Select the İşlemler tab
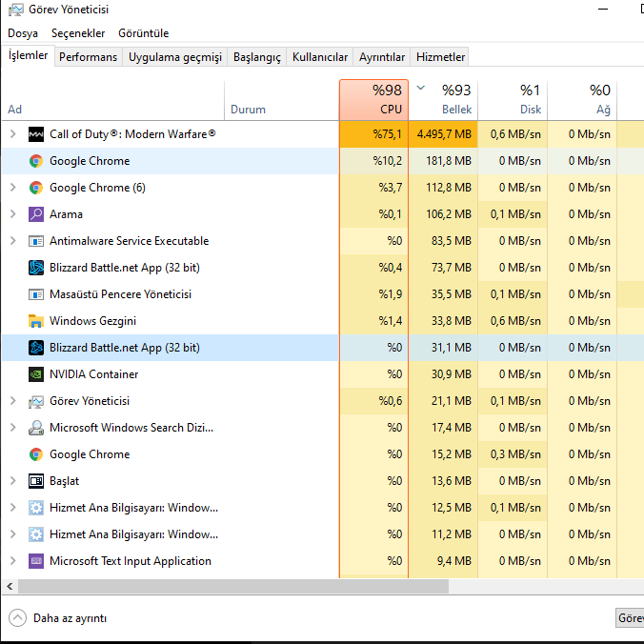 click(28, 55)
